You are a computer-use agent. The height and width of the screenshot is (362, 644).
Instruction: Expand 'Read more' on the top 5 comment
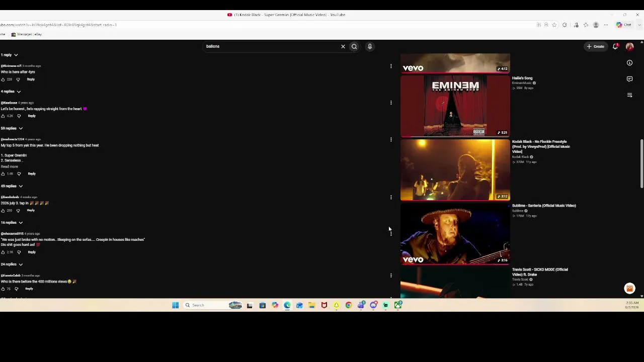click(x=9, y=166)
